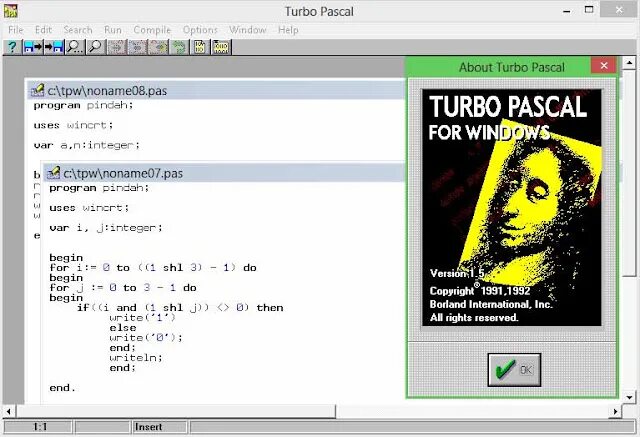The width and height of the screenshot is (640, 437).
Task: Click the "for j := 0 to 3 - 1 do" line
Action: pyautogui.click(x=123, y=288)
